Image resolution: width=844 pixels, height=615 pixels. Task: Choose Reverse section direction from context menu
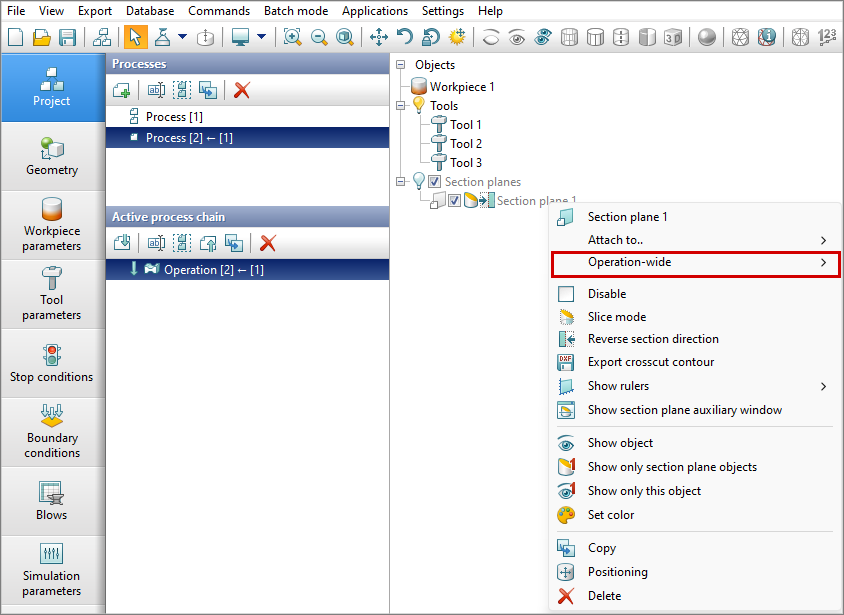click(x=652, y=339)
